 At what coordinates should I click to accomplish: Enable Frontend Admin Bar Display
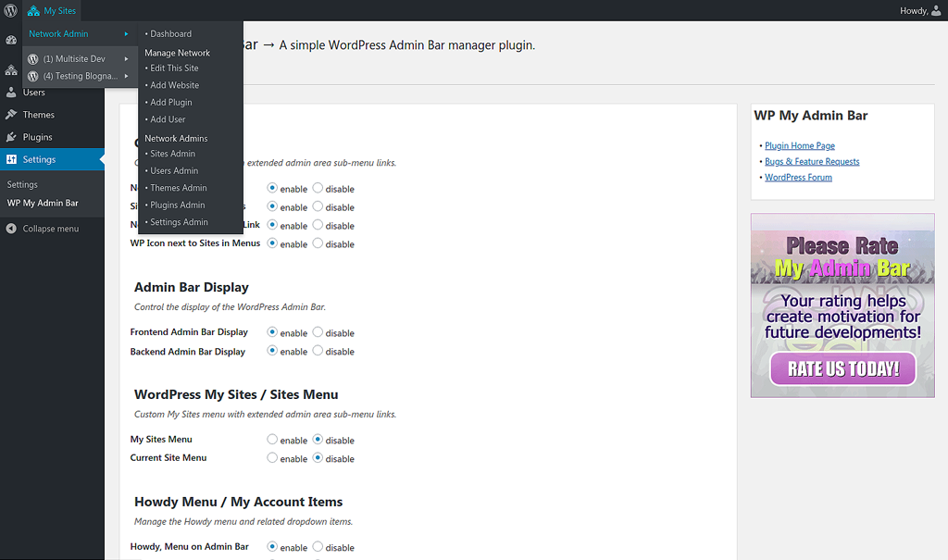click(x=272, y=332)
